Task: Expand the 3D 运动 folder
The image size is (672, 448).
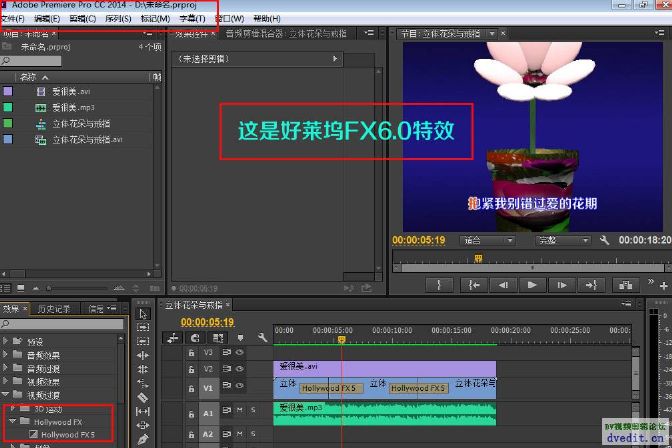Action: [x=13, y=409]
